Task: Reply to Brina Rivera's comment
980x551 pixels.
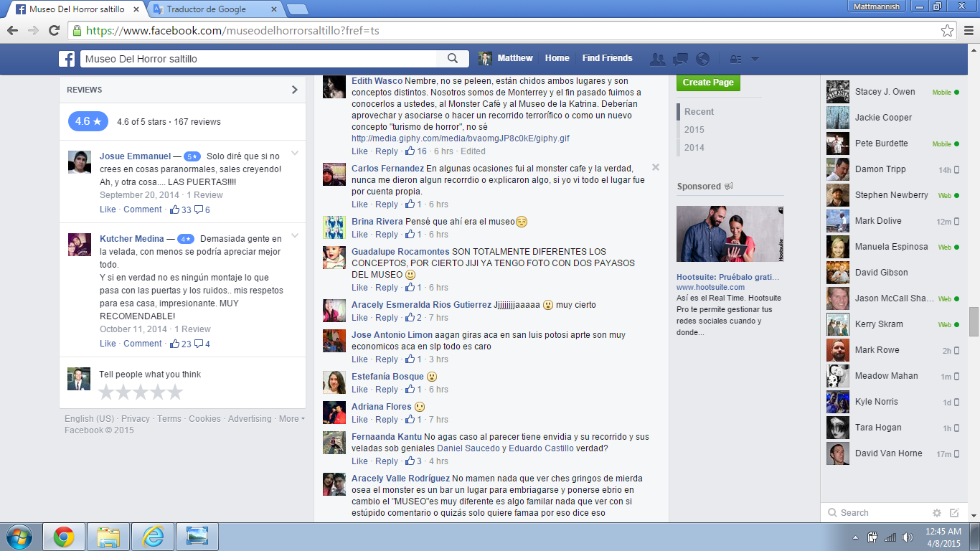Action: (387, 235)
